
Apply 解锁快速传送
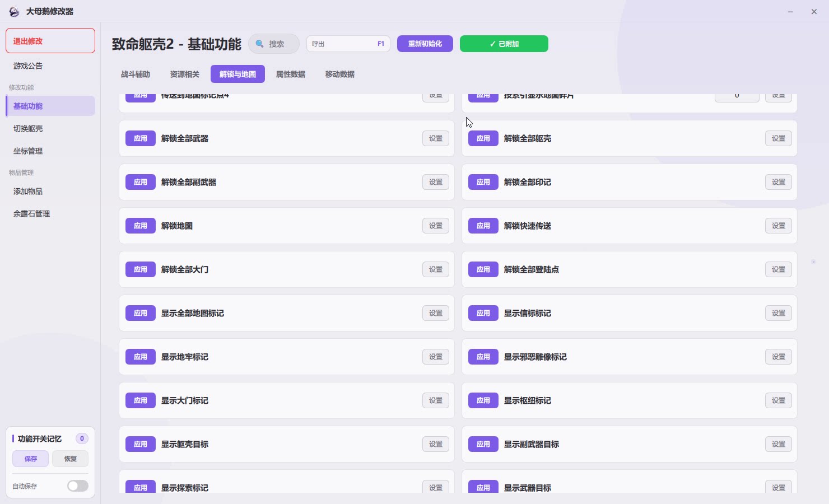coord(483,226)
